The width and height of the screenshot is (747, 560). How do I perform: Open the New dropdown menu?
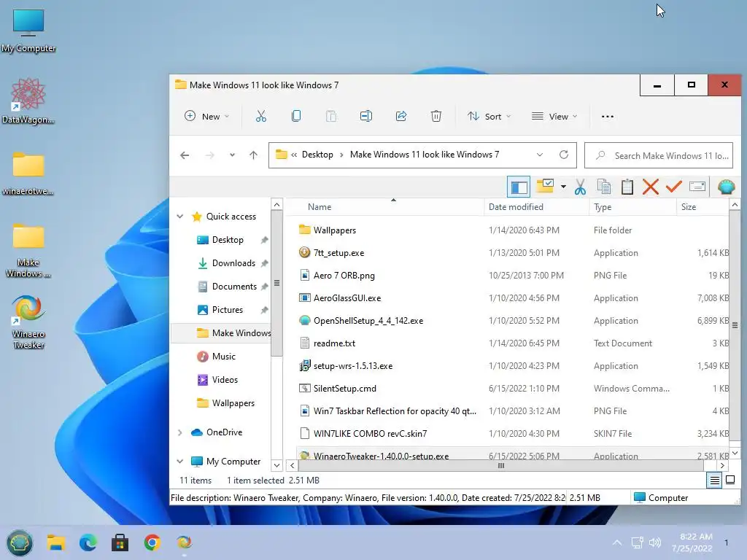pyautogui.click(x=206, y=116)
